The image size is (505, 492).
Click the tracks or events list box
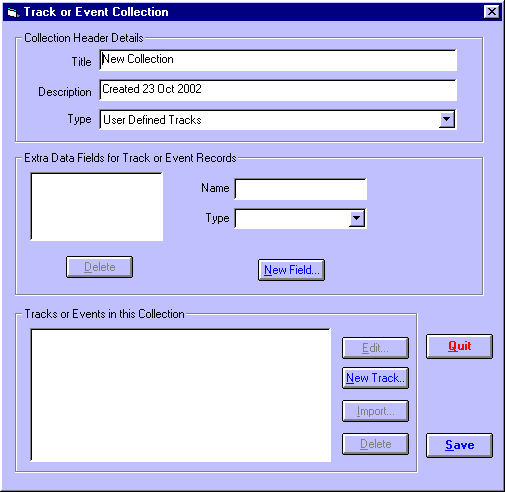tap(181, 395)
